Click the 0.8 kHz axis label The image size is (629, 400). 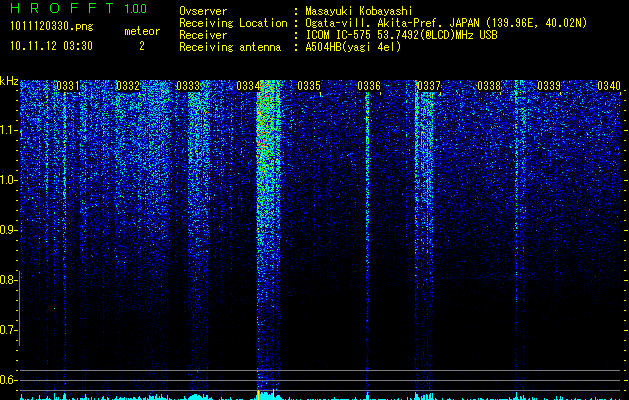click(9, 280)
